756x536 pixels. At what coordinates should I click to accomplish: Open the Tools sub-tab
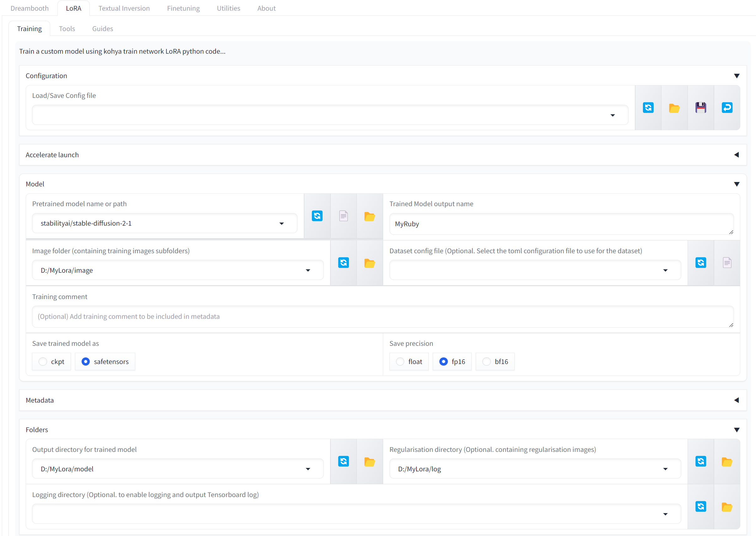click(x=67, y=29)
